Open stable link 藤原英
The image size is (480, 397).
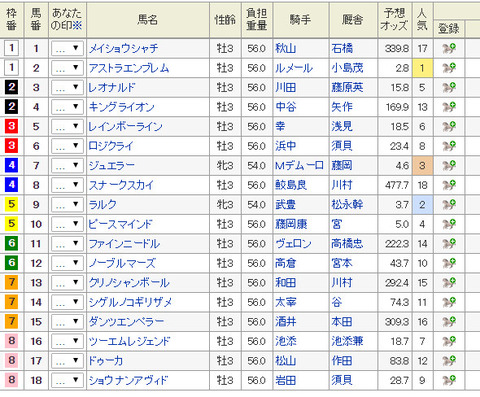[x=347, y=88]
